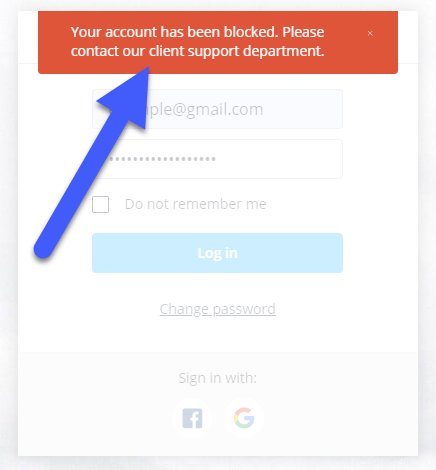Click the Sign in with: heading
The image size is (436, 470).
pos(217,378)
